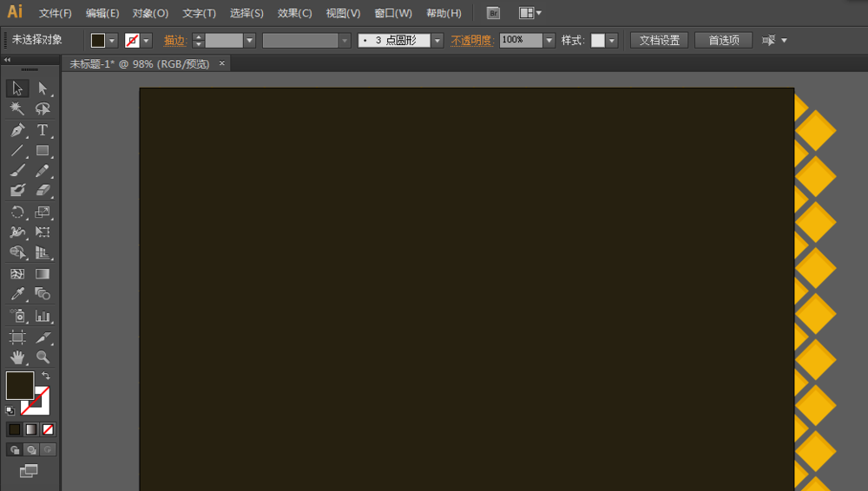
Task: Click the 文档设置 button
Action: (660, 41)
